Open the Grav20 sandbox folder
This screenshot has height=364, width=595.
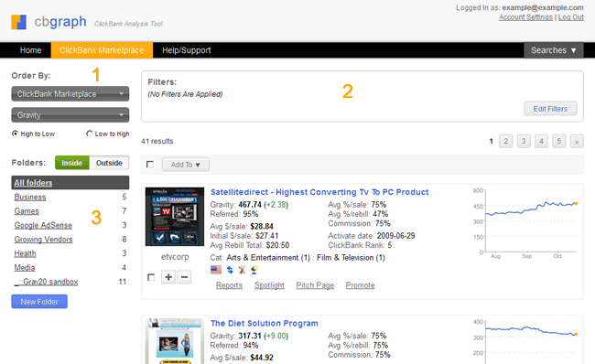[x=47, y=282]
